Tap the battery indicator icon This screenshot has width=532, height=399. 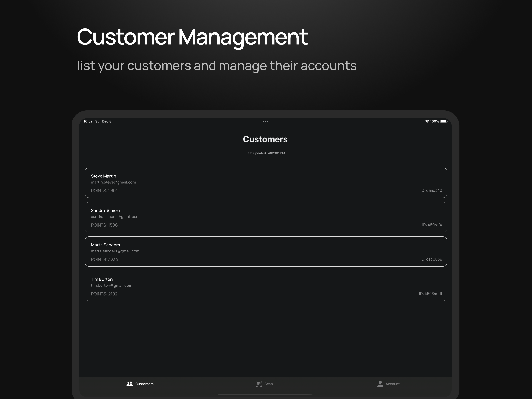point(444,121)
